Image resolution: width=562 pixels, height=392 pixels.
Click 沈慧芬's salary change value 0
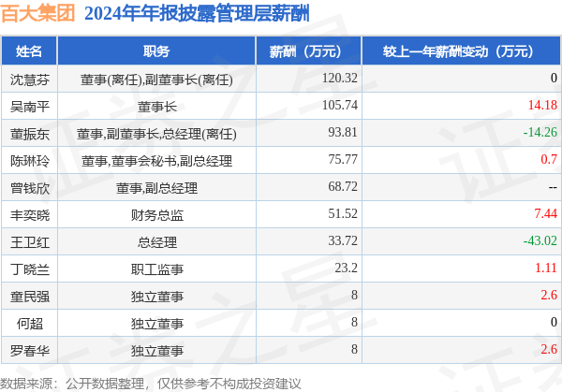click(x=554, y=78)
